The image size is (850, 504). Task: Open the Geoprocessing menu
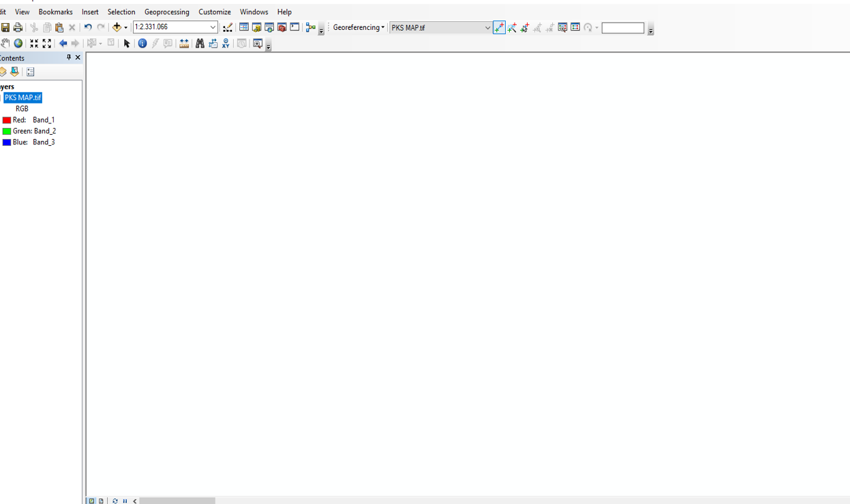click(167, 12)
